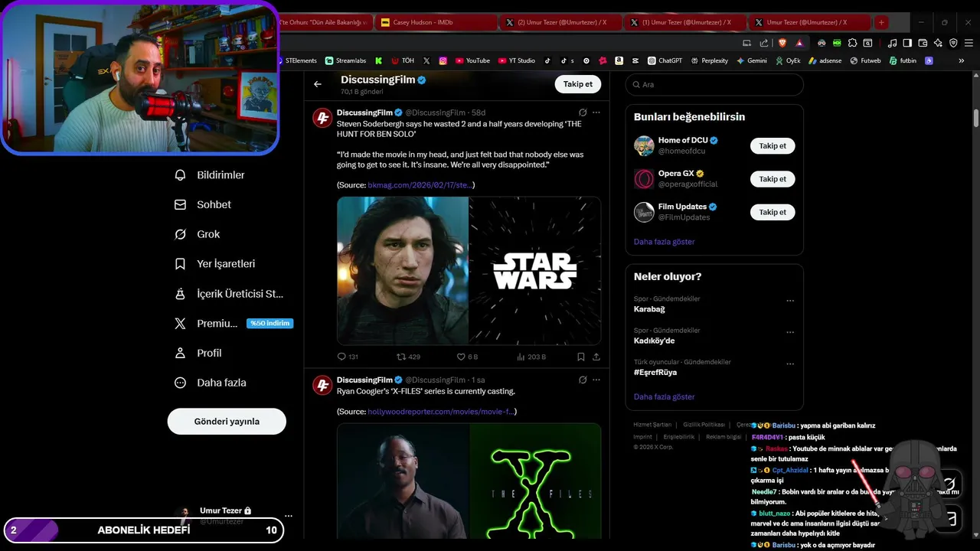Open account menu dots beside Umur Tezer

[289, 516]
